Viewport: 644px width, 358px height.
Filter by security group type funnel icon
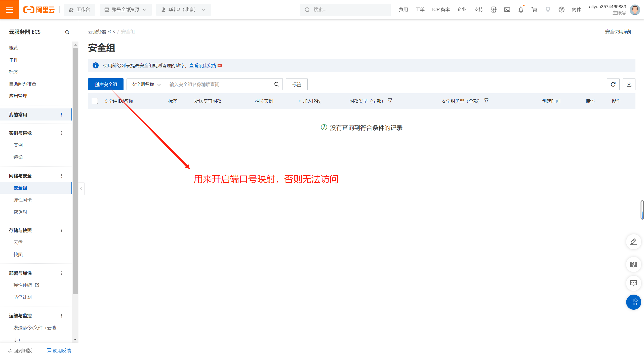click(x=487, y=101)
